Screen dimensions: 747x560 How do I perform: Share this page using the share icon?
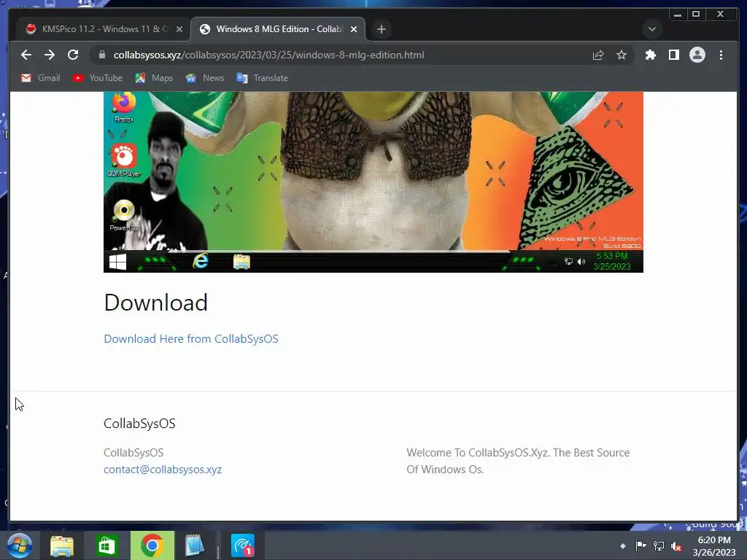[x=598, y=55]
